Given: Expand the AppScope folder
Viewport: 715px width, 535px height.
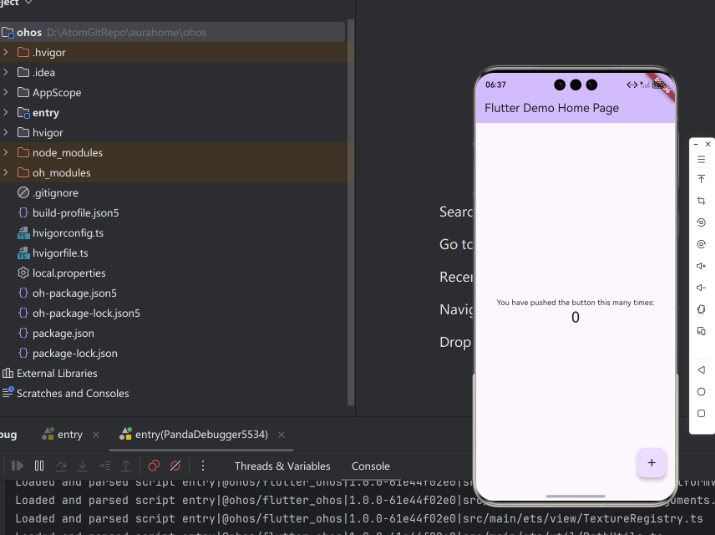Looking at the screenshot, I should (5, 92).
